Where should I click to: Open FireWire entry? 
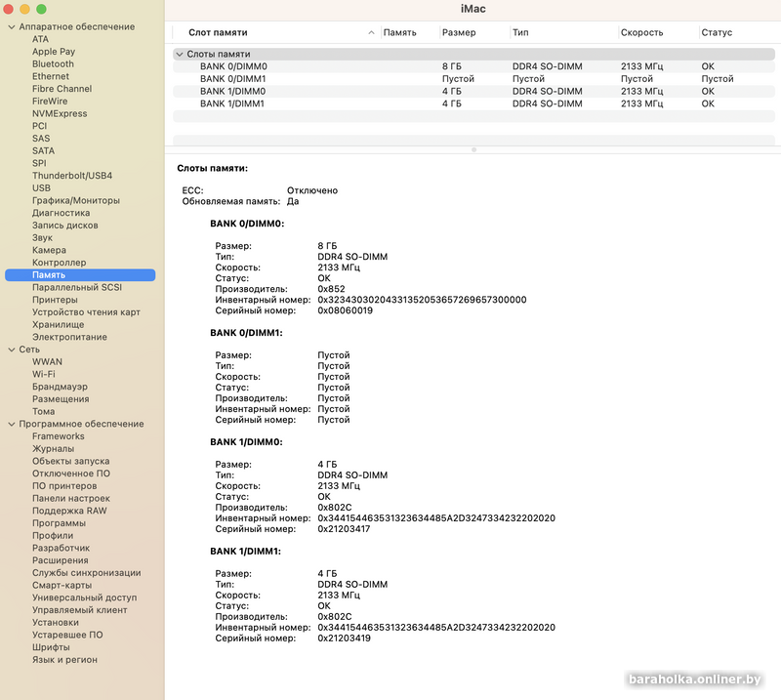(50, 102)
